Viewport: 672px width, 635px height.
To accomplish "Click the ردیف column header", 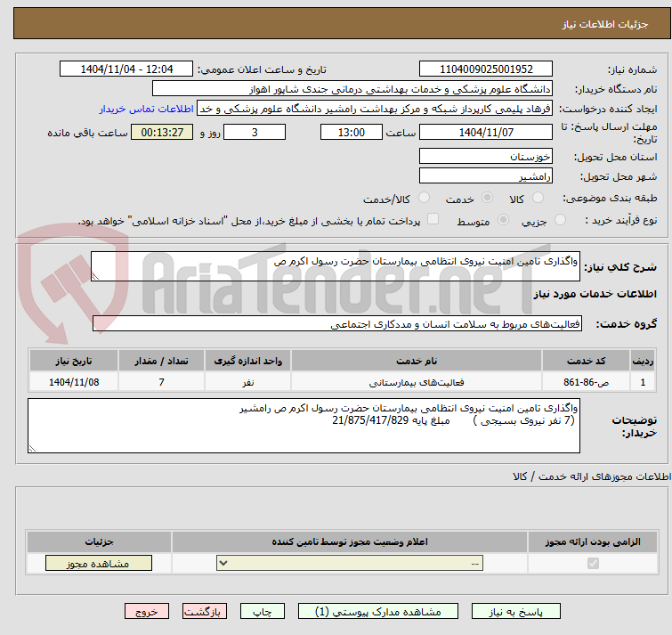I will [643, 361].
